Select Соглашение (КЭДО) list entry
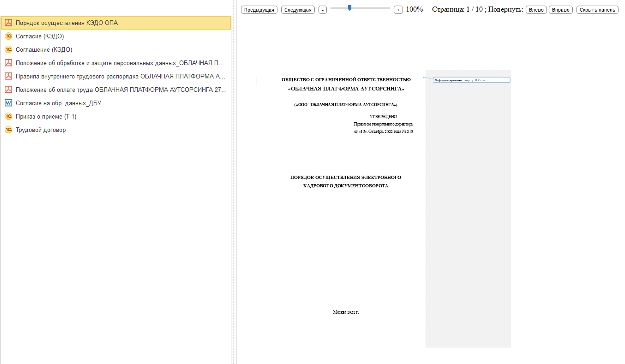Viewport: 625px width, 364px height. coord(44,49)
